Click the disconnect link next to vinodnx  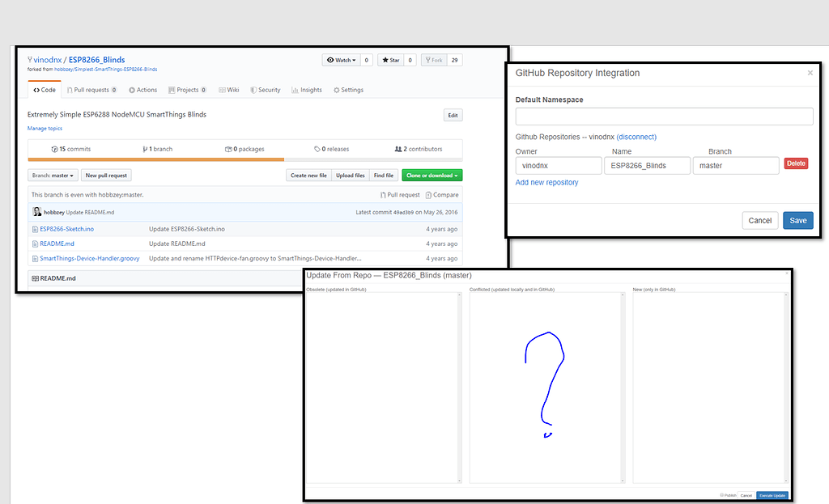coord(636,137)
